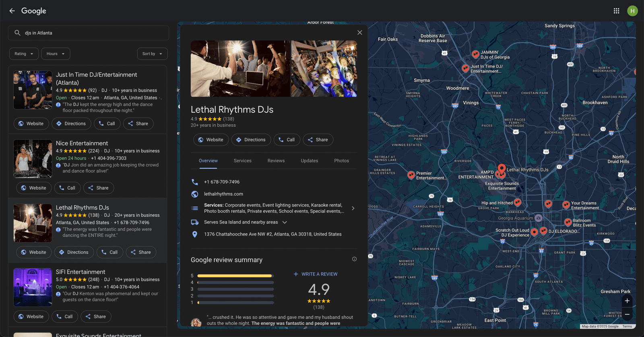Zoom out on the map

[627, 314]
